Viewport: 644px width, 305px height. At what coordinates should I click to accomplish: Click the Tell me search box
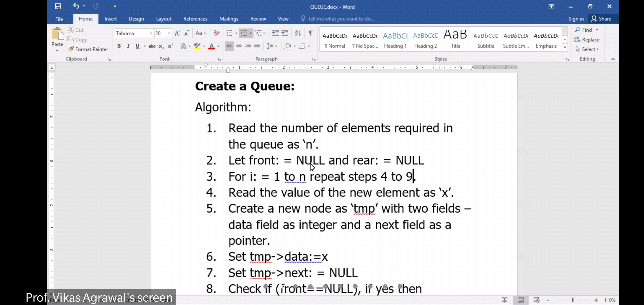coord(341,19)
